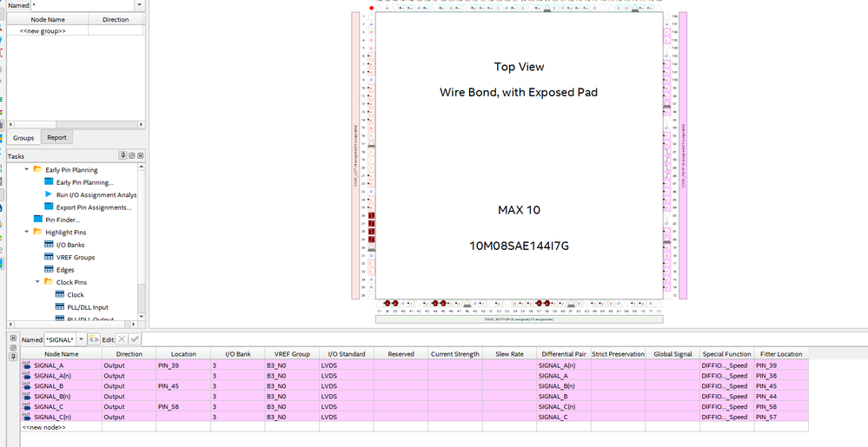Click the EDGE_BOTTOM label bar under chip

[x=519, y=319]
